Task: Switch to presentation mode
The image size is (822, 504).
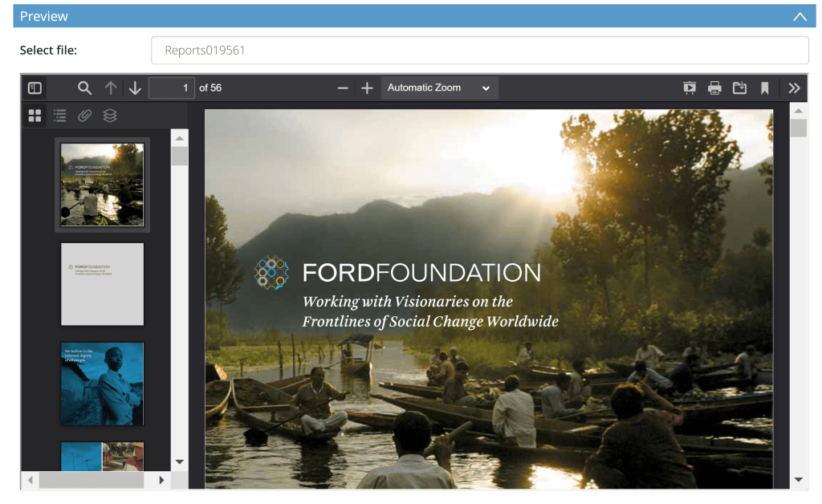Action: click(690, 88)
